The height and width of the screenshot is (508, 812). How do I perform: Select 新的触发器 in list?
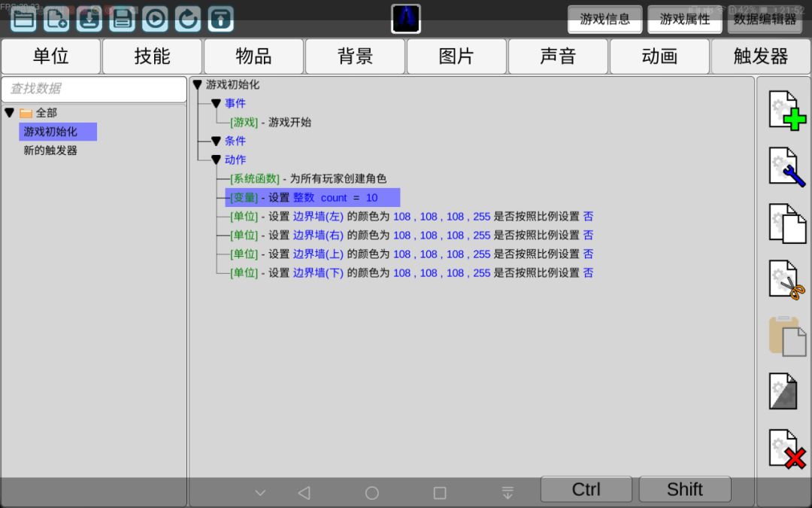click(x=50, y=151)
